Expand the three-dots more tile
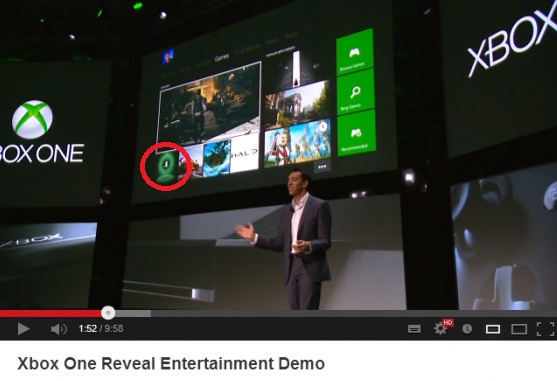 pos(322,166)
